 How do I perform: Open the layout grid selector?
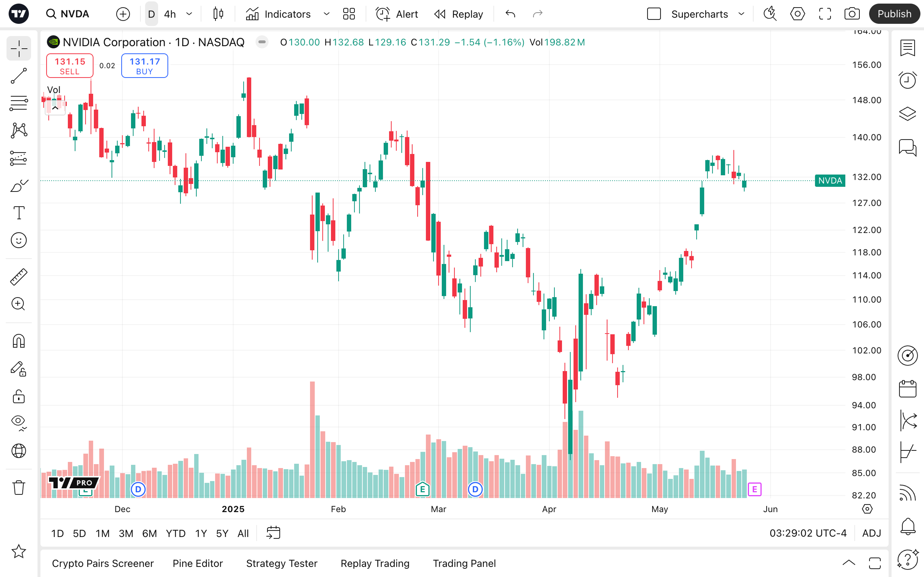tap(349, 14)
